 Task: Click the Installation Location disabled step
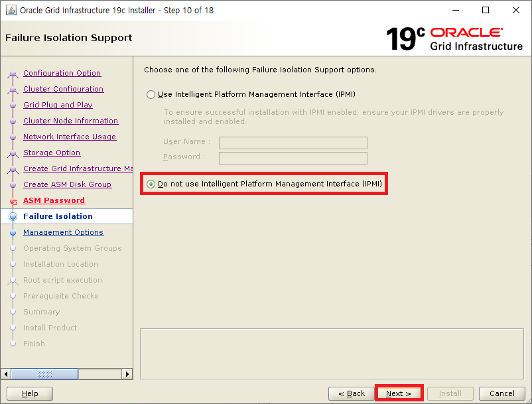60,264
